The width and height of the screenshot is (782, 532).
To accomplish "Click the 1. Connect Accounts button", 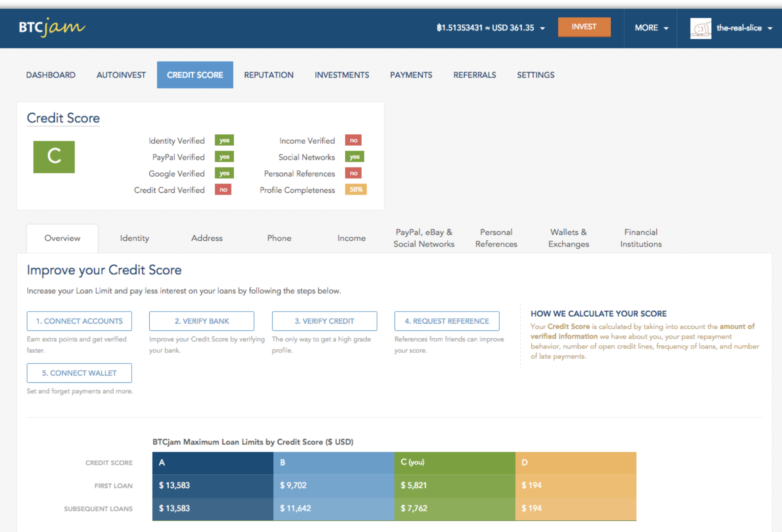I will pos(79,321).
